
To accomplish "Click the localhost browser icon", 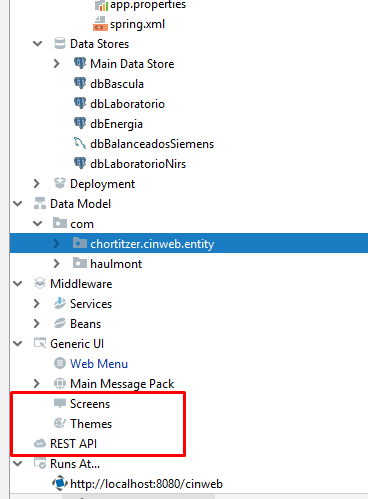I will (x=60, y=483).
